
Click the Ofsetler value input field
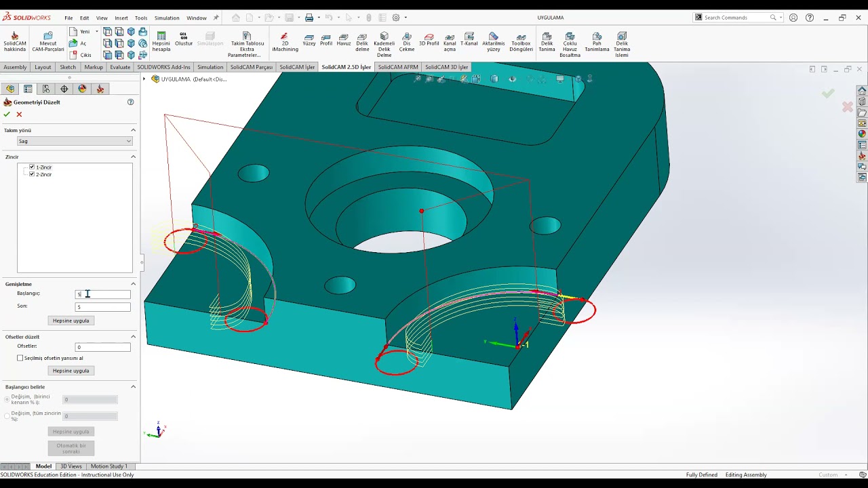102,347
